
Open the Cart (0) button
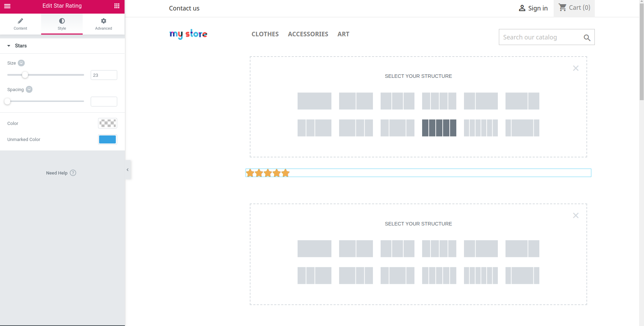pos(574,8)
